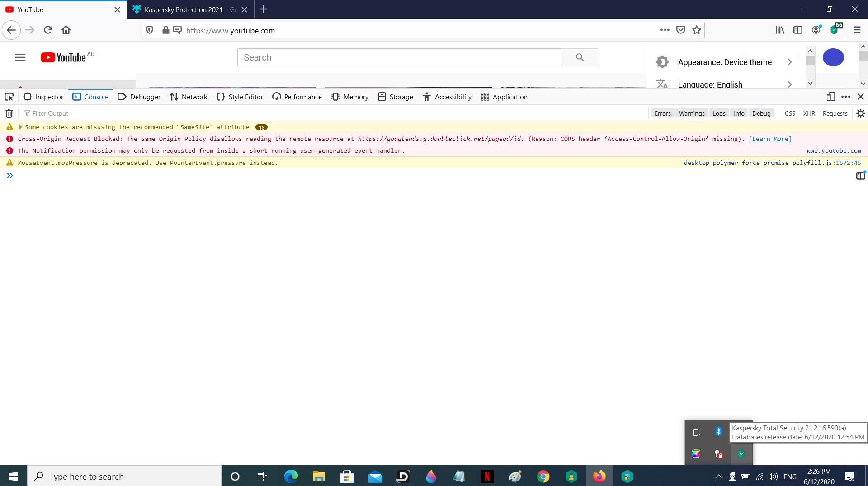Open Appearance: Device theme submenu
Screen dimensions: 868x486
click(x=725, y=62)
